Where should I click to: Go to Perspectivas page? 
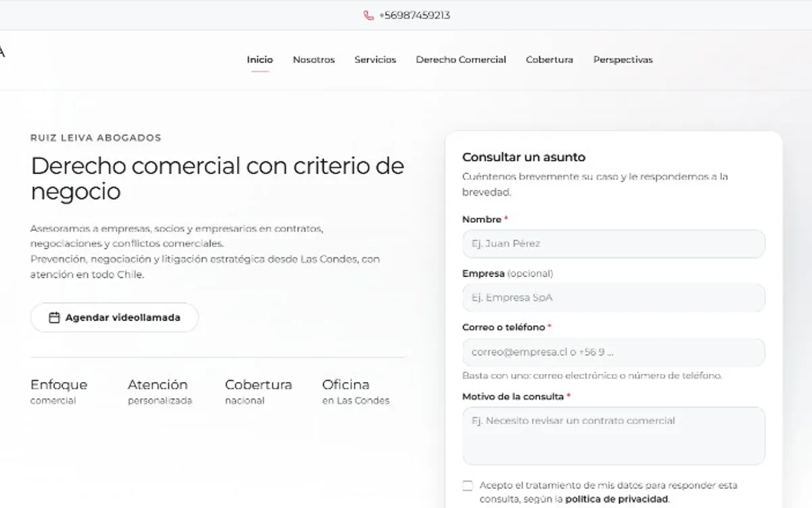(623, 60)
